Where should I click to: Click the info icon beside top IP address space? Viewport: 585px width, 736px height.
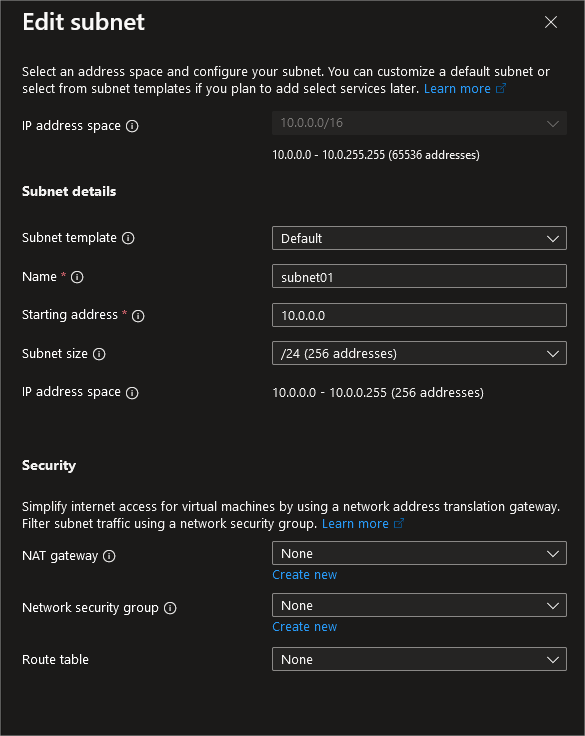click(132, 126)
